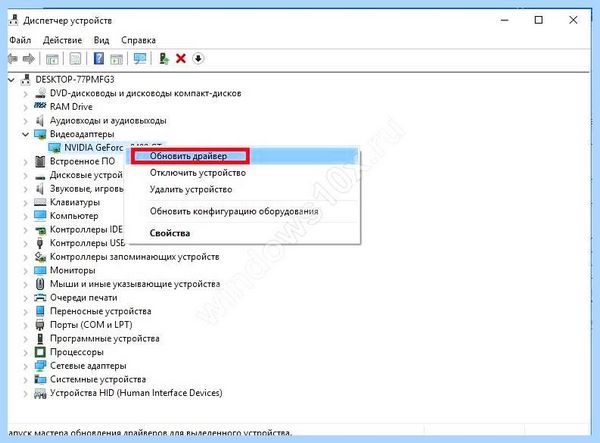
Task: Expand the Процессоры category
Action: (26, 352)
